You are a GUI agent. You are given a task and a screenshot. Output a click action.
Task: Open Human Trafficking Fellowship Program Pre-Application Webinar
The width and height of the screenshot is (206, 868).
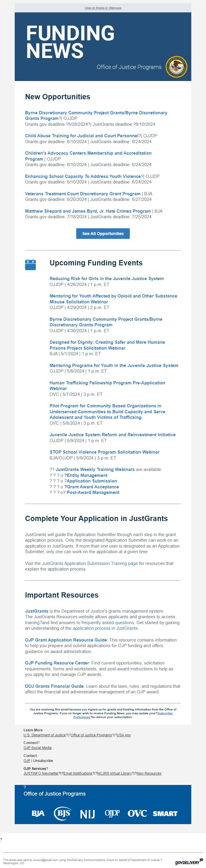[x=107, y=386]
